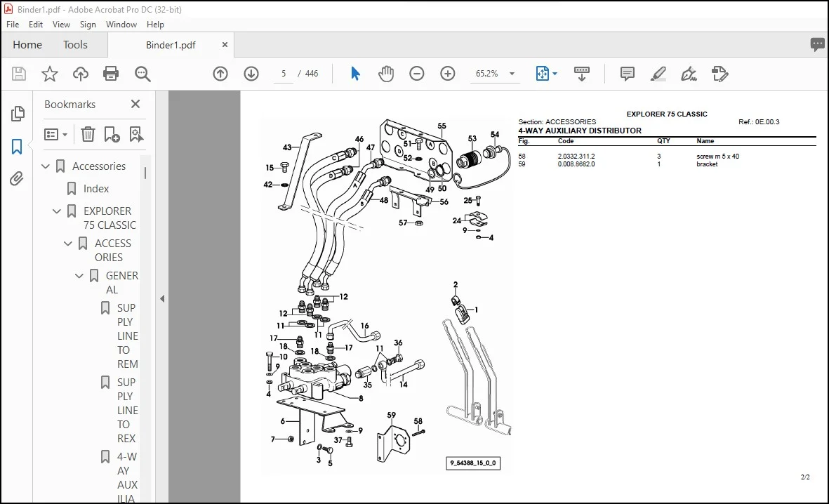This screenshot has height=504, width=829.
Task: Open bookmark options dropdown
Action: point(55,134)
